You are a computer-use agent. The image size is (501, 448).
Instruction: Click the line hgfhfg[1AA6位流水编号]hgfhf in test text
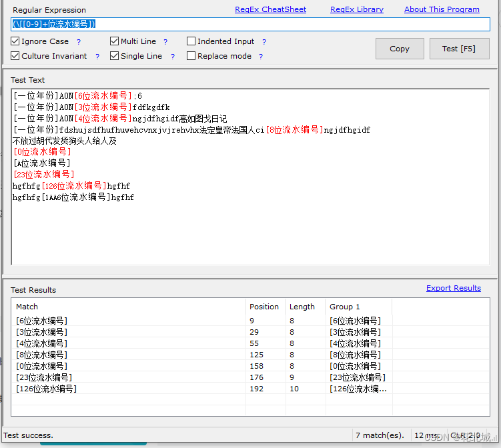click(73, 197)
